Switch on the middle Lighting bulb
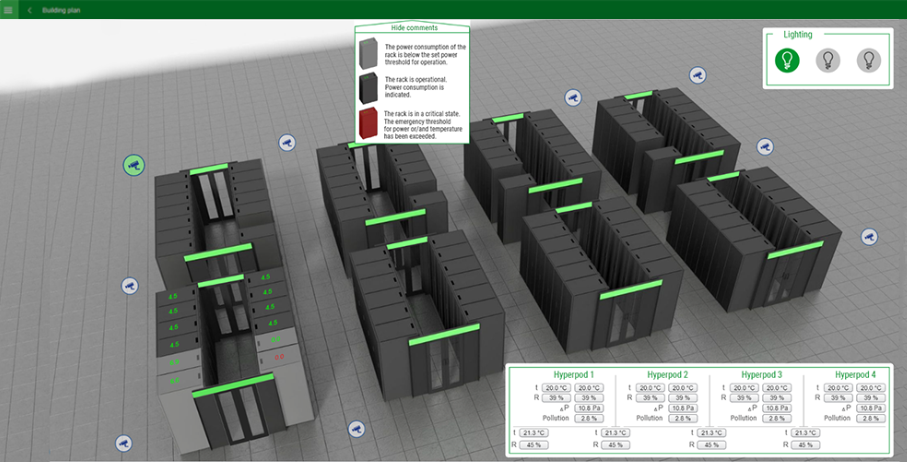The width and height of the screenshot is (907, 462). click(828, 60)
